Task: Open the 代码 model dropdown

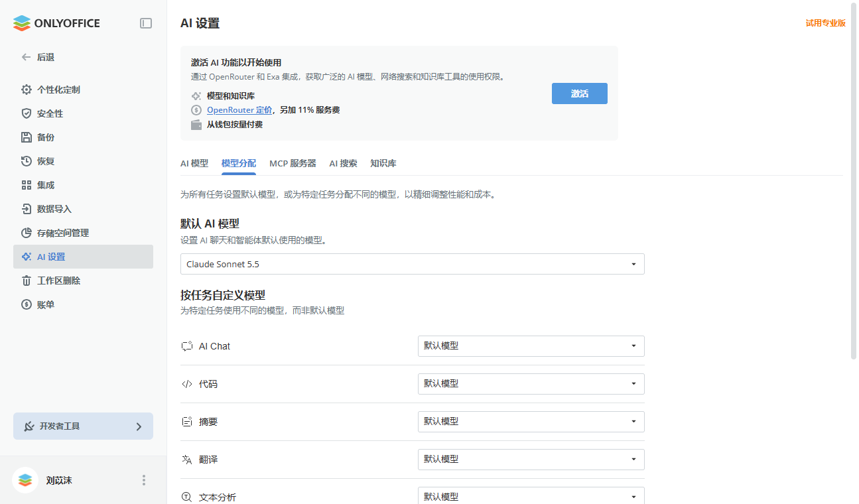Action: tap(531, 384)
